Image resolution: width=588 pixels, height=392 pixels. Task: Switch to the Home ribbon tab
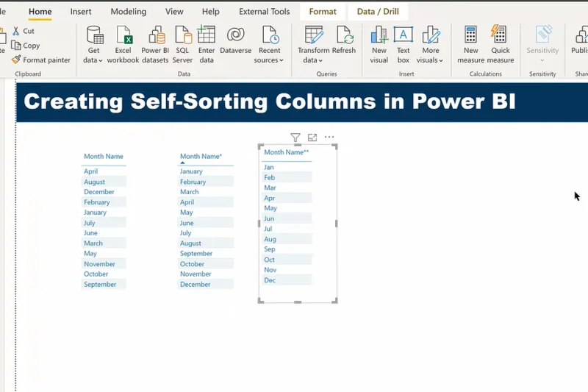click(x=40, y=12)
